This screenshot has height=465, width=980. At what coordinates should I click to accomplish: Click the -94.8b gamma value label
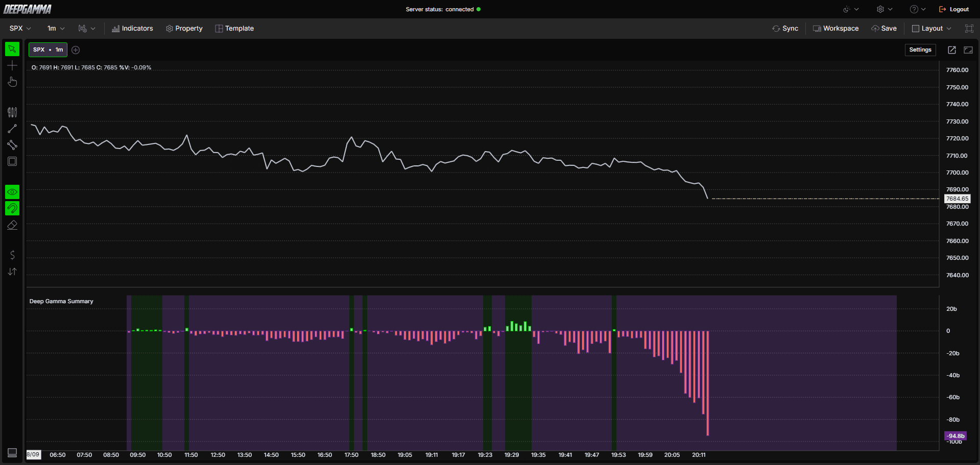pos(955,436)
